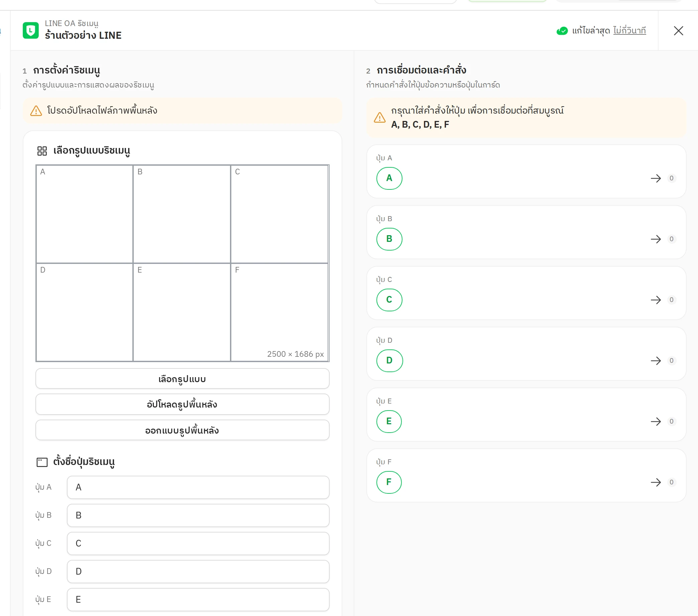Click the arrow icon in ปุ่ม D card

pos(656,360)
